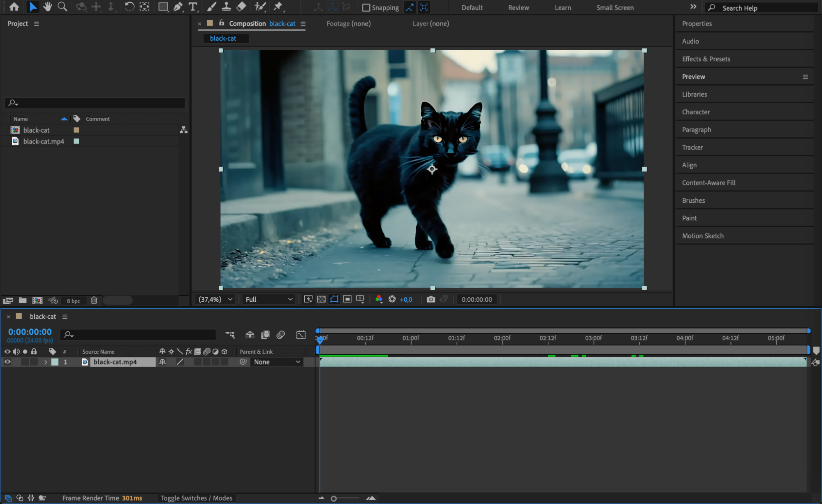Click the 8 bpc color depth button

[x=74, y=301]
